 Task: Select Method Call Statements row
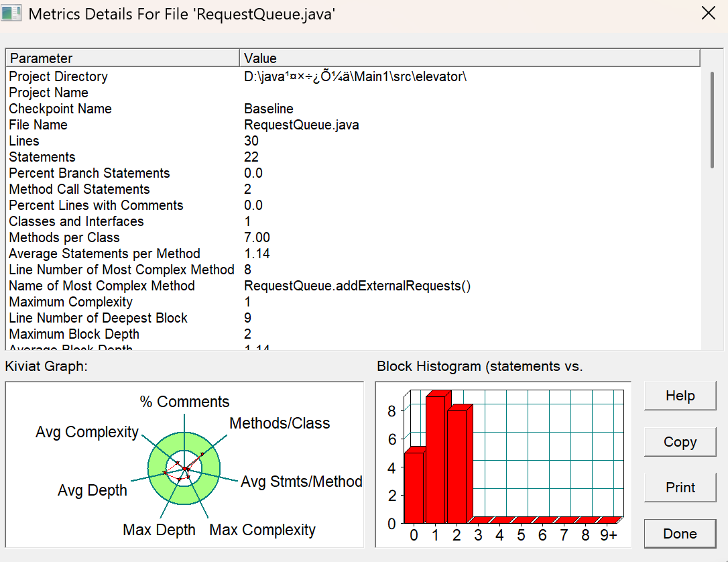(353, 189)
